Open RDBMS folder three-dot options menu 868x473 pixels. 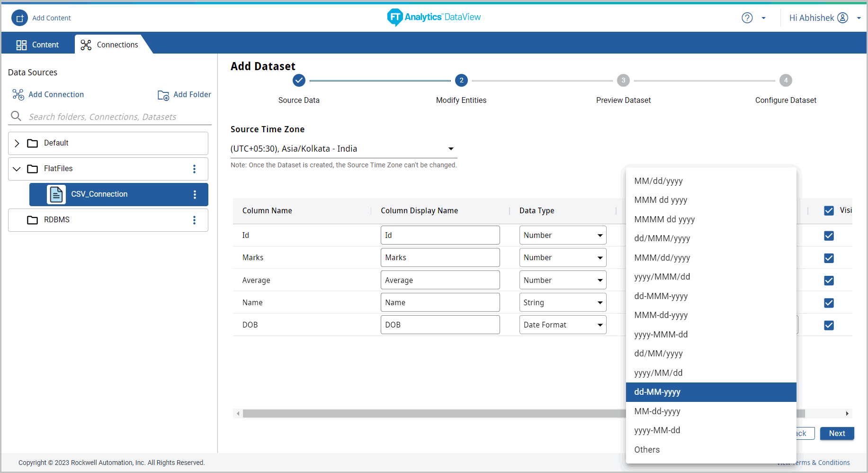pyautogui.click(x=194, y=220)
